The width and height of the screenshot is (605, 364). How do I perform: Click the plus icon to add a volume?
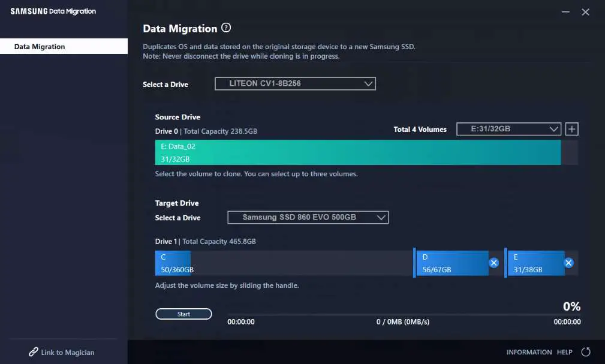coord(571,129)
